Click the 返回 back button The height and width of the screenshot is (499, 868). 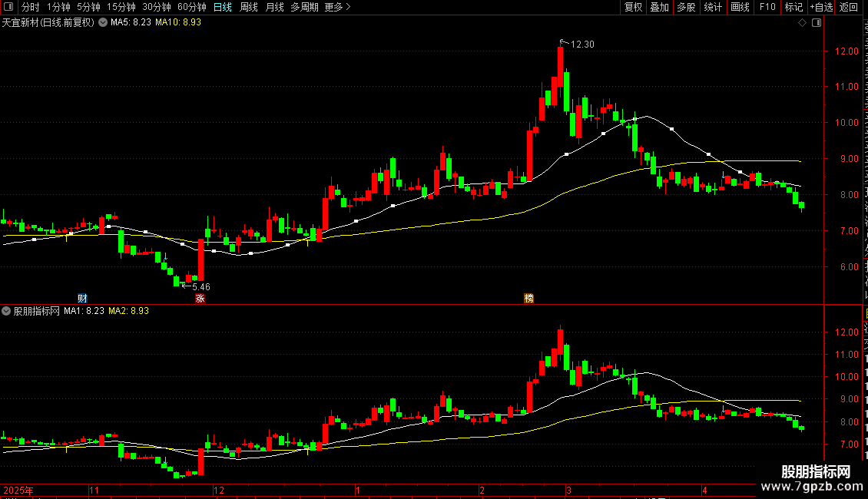pyautogui.click(x=848, y=7)
